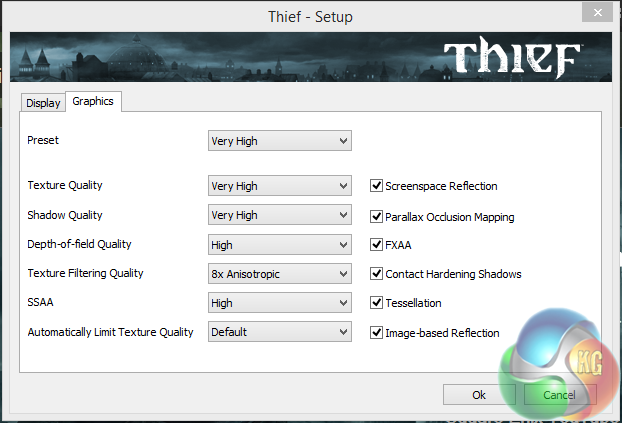Expand the Shadow Quality dropdown

(x=280, y=215)
